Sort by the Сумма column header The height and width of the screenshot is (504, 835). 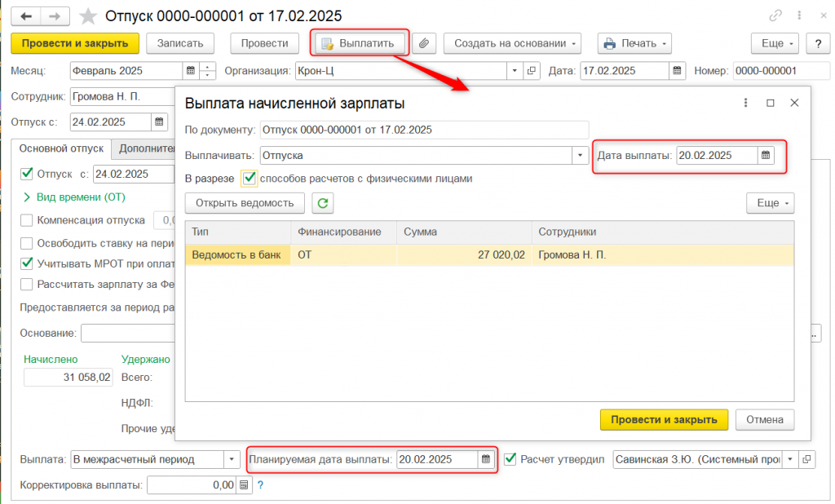tap(464, 232)
